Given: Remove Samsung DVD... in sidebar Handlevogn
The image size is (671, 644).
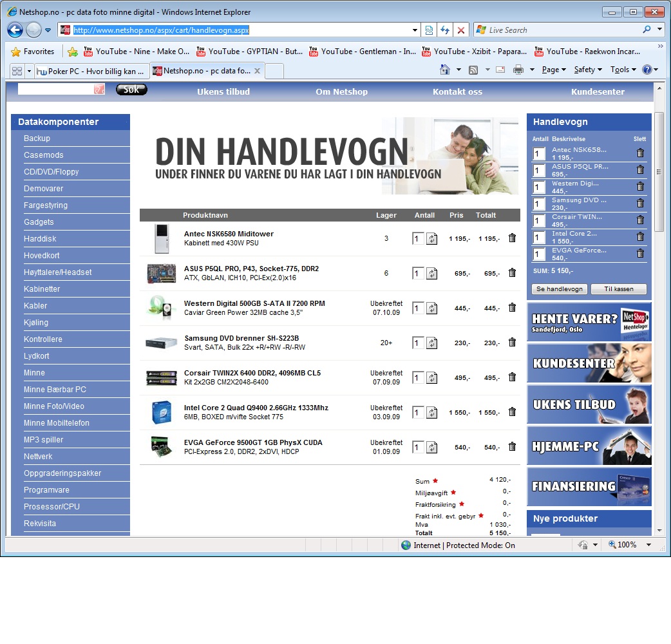Looking at the screenshot, I should pyautogui.click(x=640, y=203).
